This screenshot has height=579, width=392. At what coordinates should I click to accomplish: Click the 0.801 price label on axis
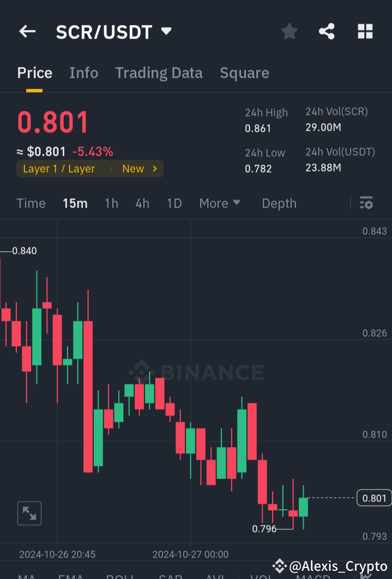[x=373, y=498]
